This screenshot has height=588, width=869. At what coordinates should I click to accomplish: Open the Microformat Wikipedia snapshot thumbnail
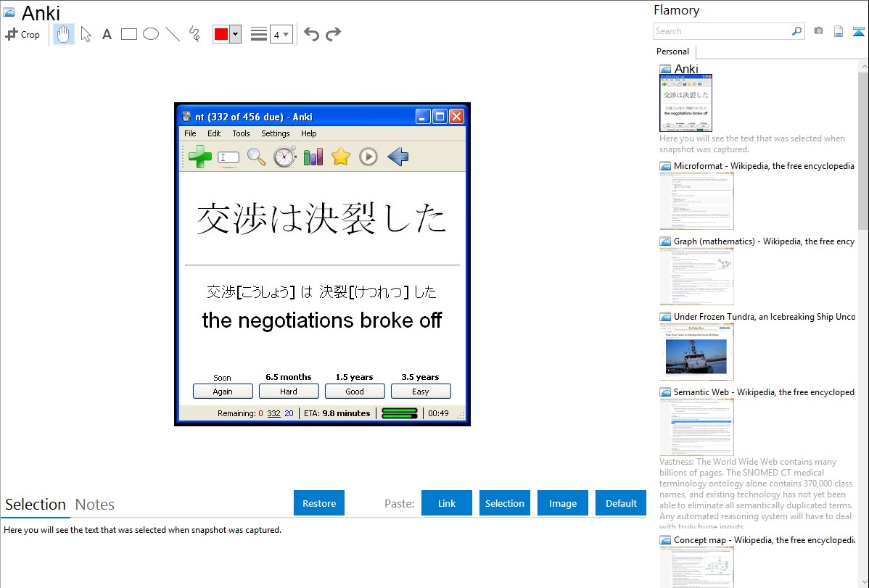pos(696,201)
